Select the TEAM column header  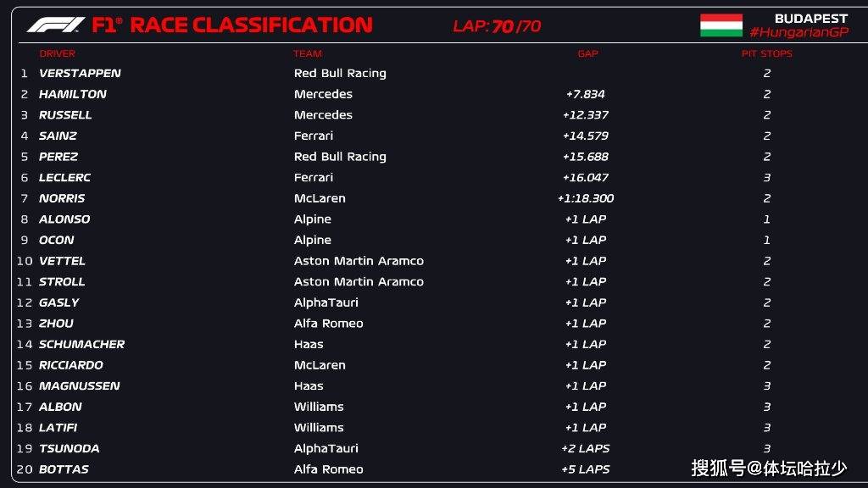[x=308, y=53]
